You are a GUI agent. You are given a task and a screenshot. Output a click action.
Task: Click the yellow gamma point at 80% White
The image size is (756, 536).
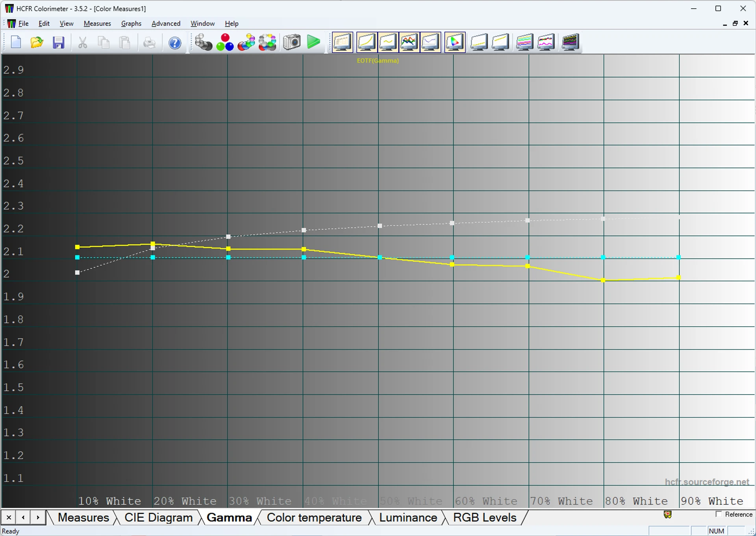(x=603, y=280)
